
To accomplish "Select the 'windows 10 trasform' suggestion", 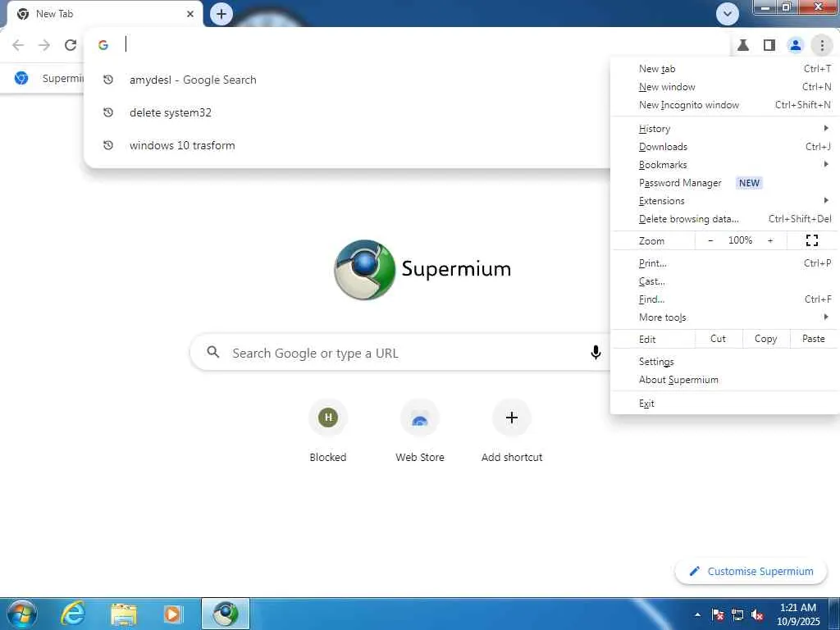I will pos(347,145).
